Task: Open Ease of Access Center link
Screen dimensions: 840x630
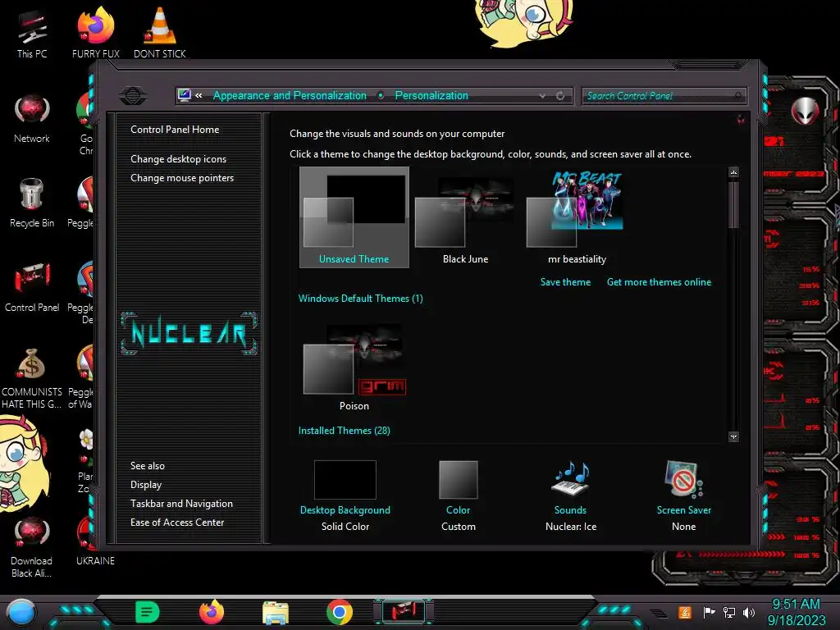Action: click(x=177, y=523)
